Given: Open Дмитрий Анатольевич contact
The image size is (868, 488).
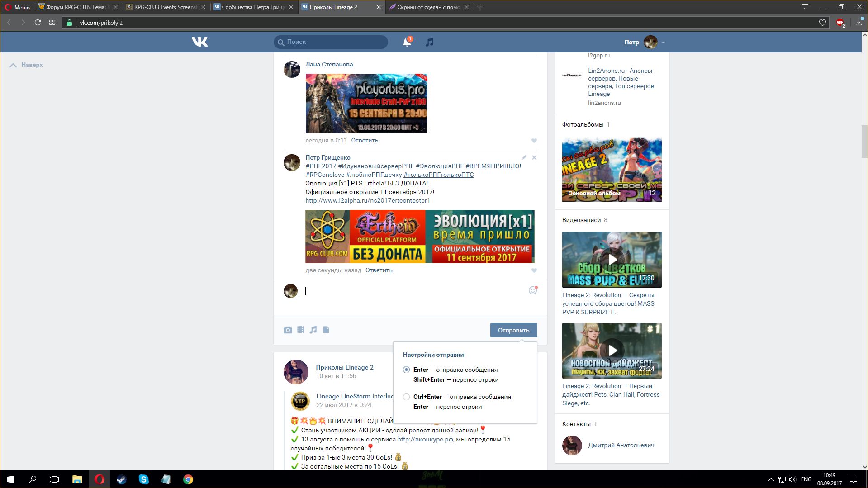Looking at the screenshot, I should point(621,445).
